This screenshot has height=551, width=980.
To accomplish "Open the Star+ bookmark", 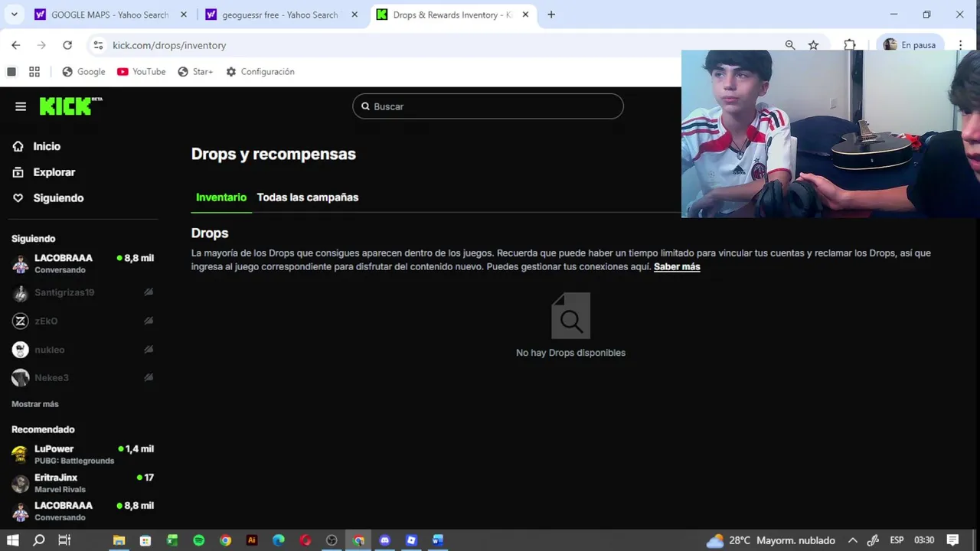I will (195, 72).
